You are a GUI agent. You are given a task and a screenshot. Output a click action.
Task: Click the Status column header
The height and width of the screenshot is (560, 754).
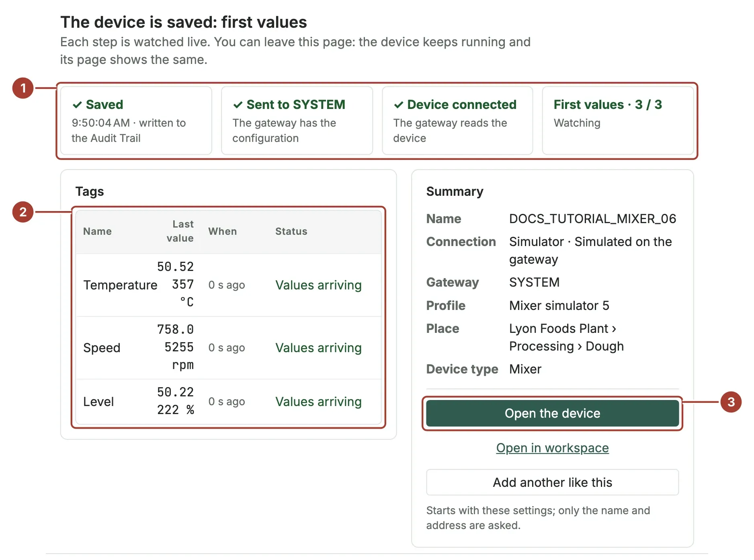(291, 231)
